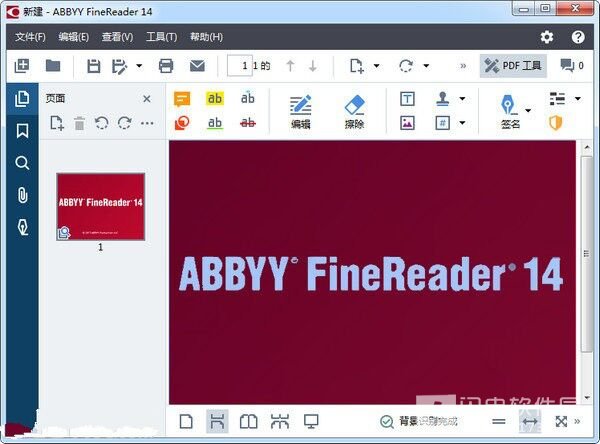
Task: Click the 签名 signature button
Action: click(x=510, y=112)
